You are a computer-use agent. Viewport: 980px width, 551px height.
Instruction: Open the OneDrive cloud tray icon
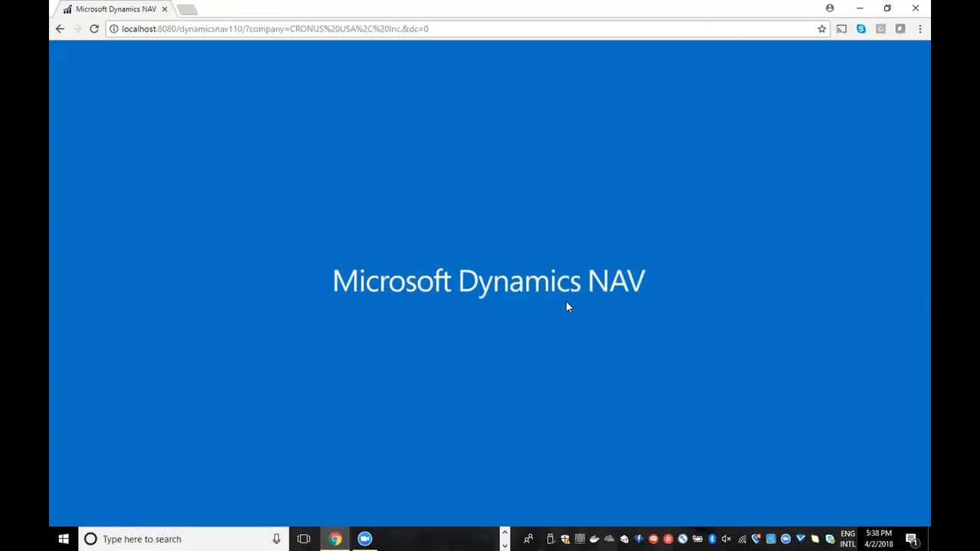[609, 539]
